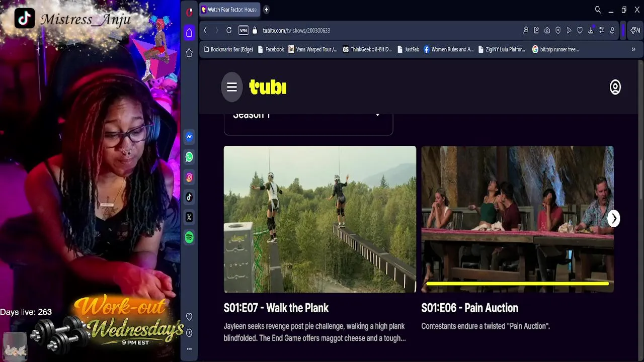Click the Pain Auction episode description
Viewport: 644px width, 362px height.
[x=486, y=326]
